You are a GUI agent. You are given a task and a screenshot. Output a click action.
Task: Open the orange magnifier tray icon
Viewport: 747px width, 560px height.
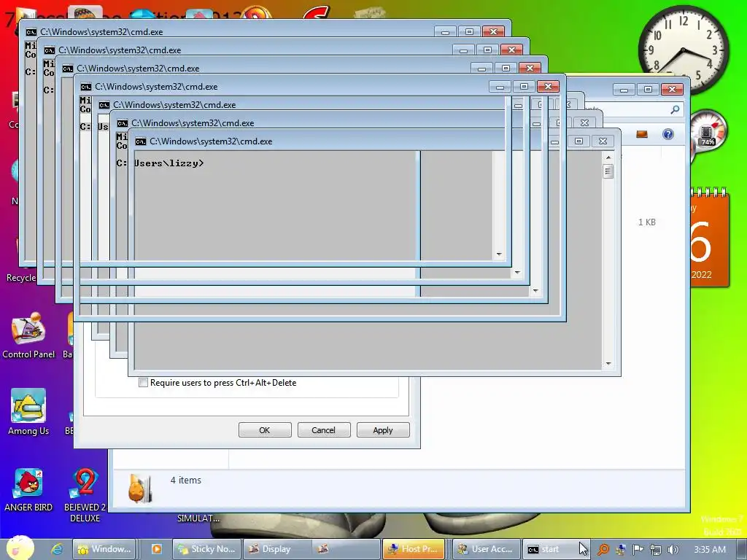tap(603, 550)
